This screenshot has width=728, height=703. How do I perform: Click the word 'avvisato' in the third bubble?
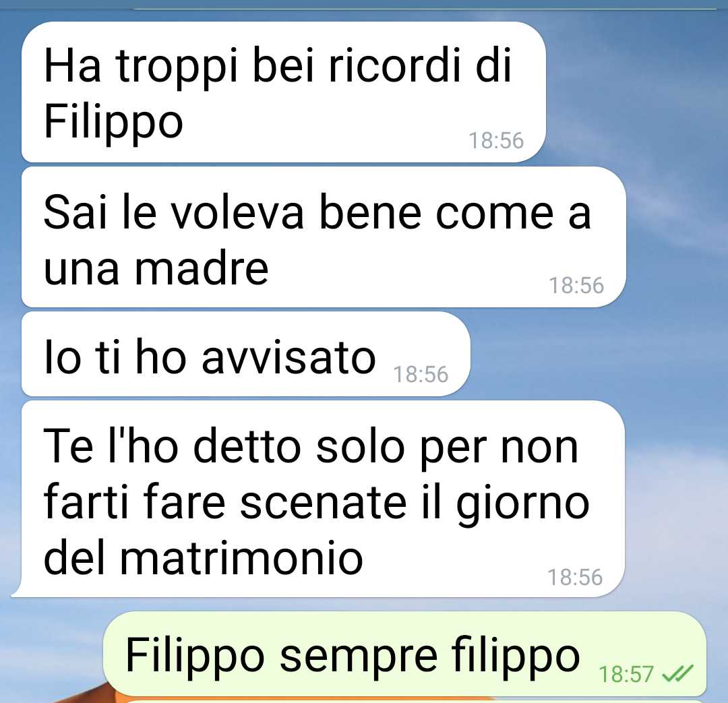pos(289,357)
